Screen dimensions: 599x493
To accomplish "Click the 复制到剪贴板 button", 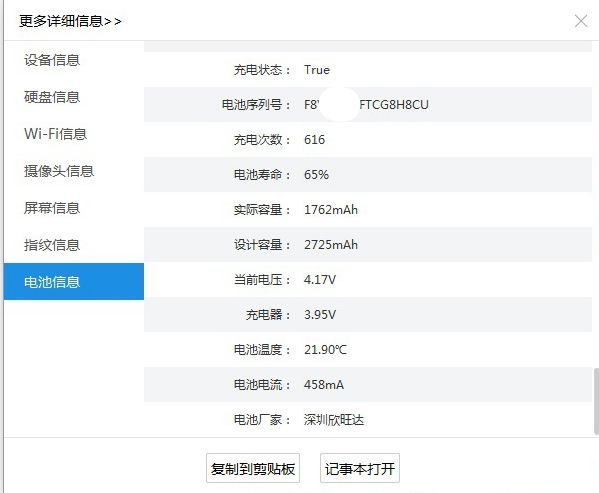I will coord(253,469).
